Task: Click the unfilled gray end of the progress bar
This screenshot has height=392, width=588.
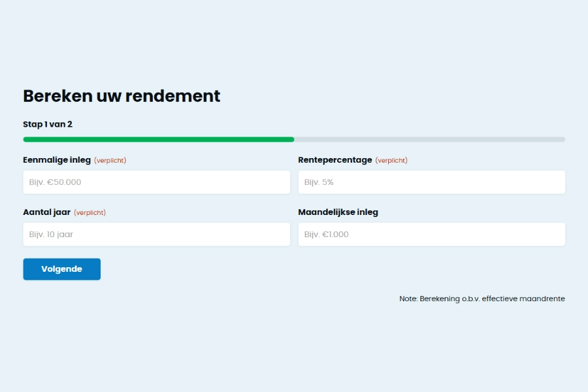Action: 428,139
